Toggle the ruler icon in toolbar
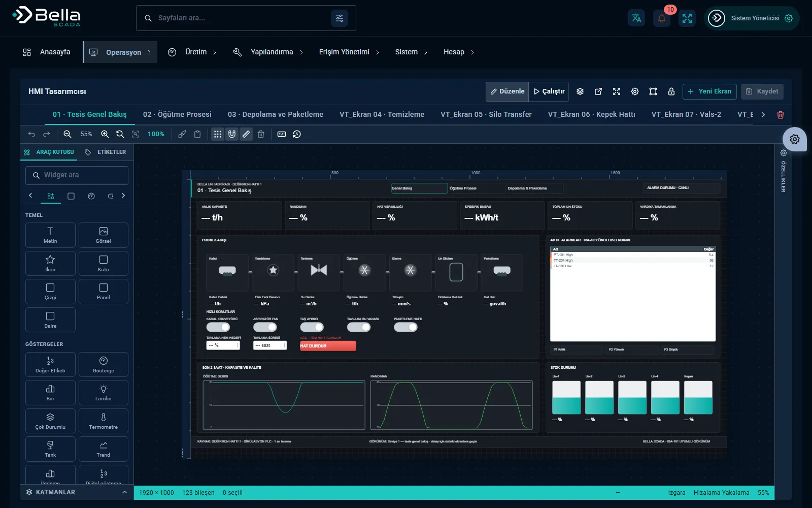Screen dimensions: 812x508 (x=246, y=134)
